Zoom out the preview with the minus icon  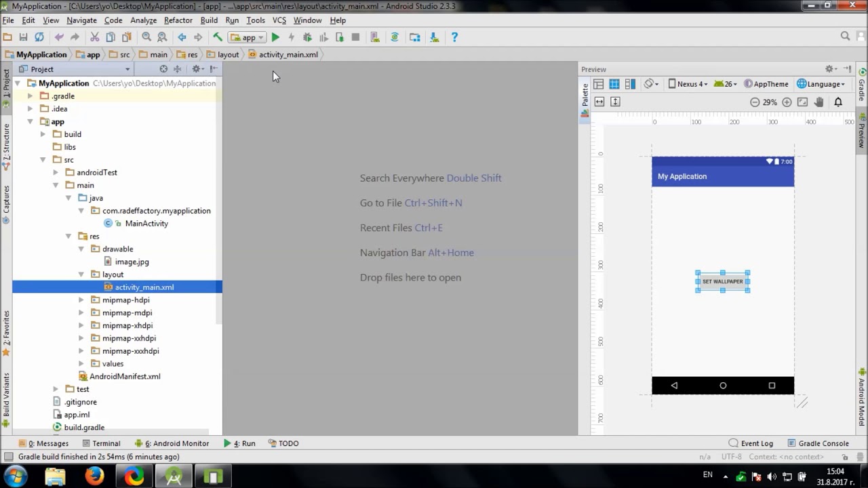pyautogui.click(x=755, y=102)
